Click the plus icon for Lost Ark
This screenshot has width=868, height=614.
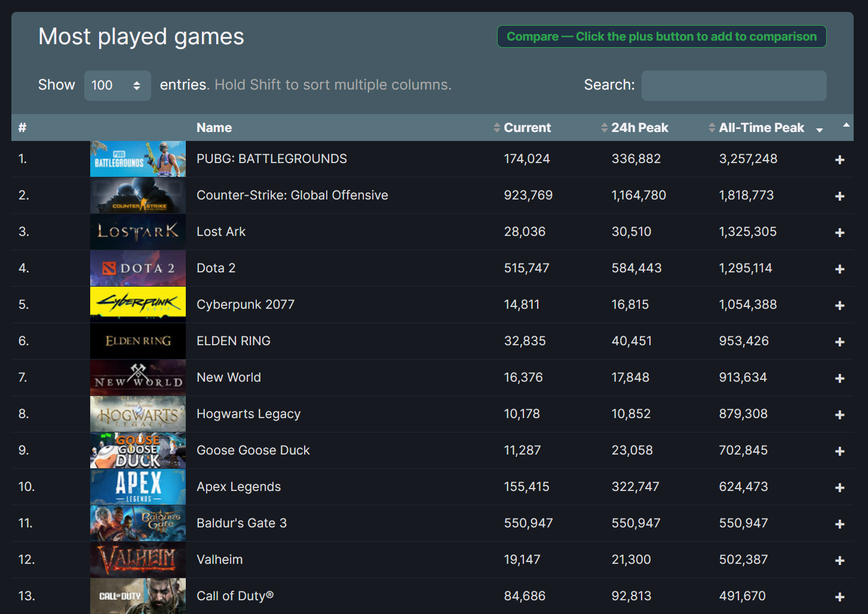(839, 232)
